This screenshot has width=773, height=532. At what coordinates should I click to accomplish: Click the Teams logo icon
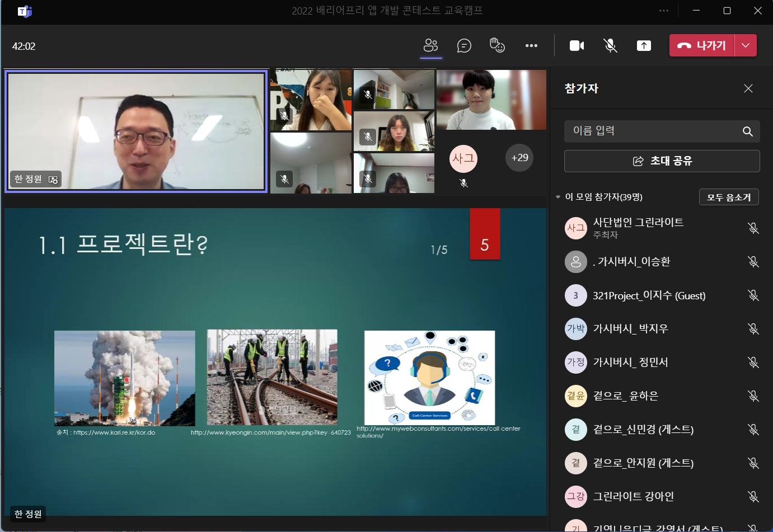click(x=25, y=11)
